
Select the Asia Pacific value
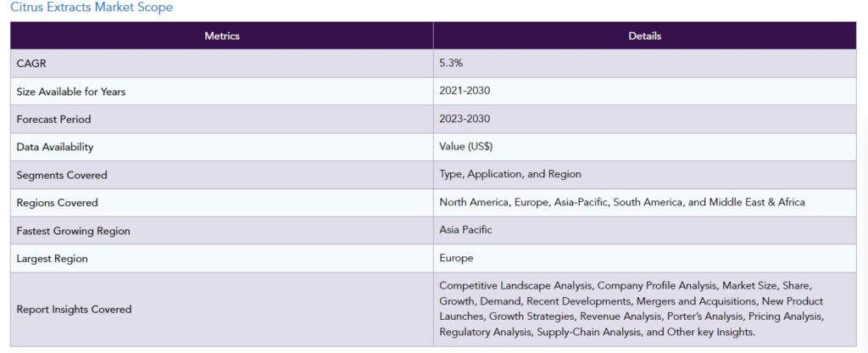[465, 229]
